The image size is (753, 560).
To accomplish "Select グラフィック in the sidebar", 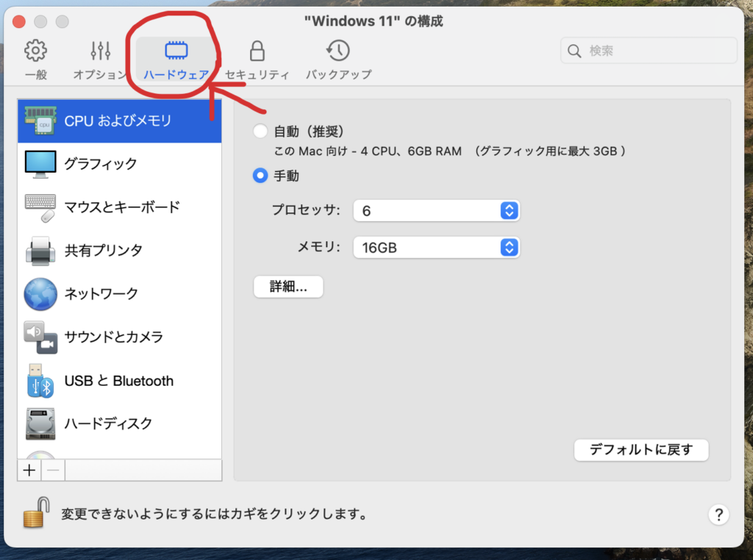I will 120,164.
